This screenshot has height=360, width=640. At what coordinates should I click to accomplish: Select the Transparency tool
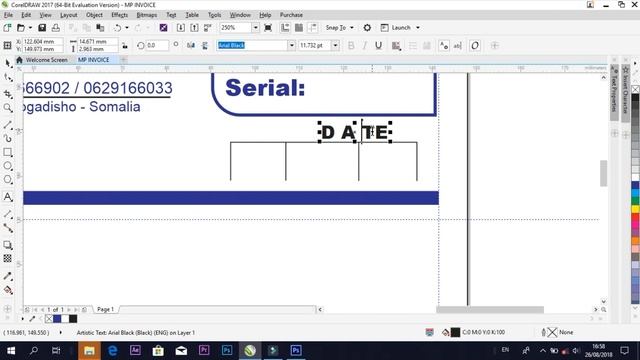click(8, 258)
